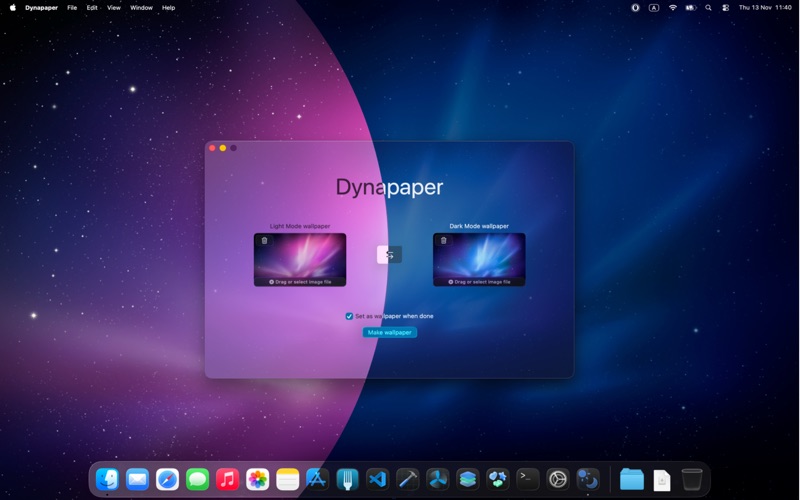Remove the Light Mode wallpaper with trash icon
Viewport: 800px width, 500px height.
(264, 240)
